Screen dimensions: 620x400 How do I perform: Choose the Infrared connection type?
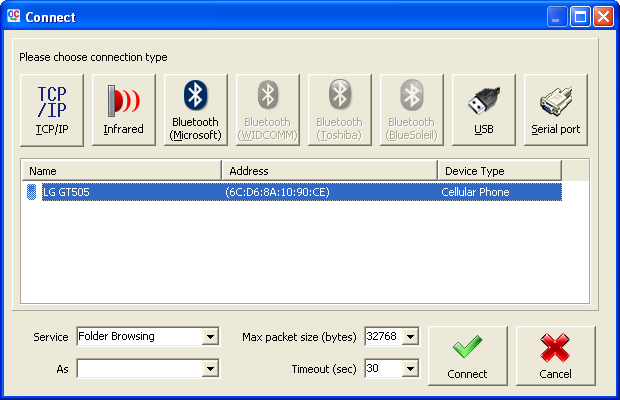124,109
